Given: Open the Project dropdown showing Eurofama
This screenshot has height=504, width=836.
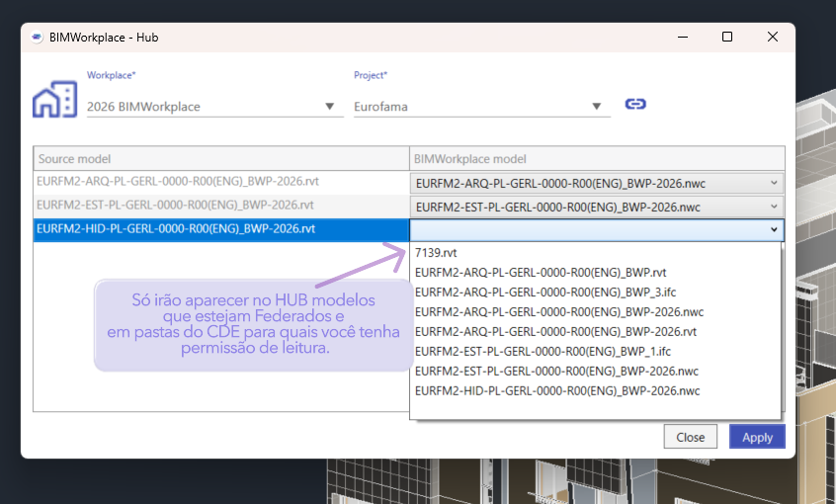Looking at the screenshot, I should click(482, 106).
